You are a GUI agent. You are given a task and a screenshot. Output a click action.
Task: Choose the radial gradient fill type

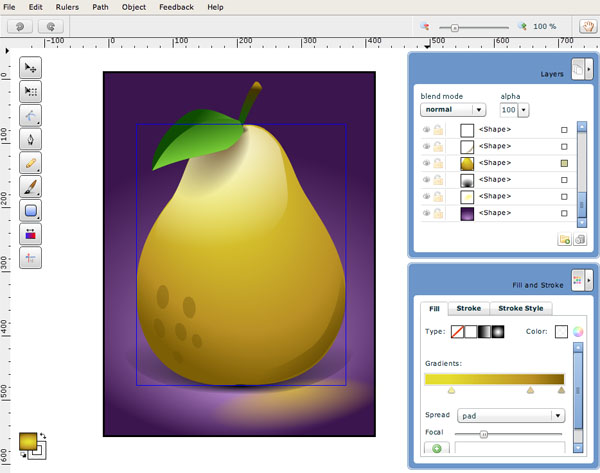tap(496, 332)
